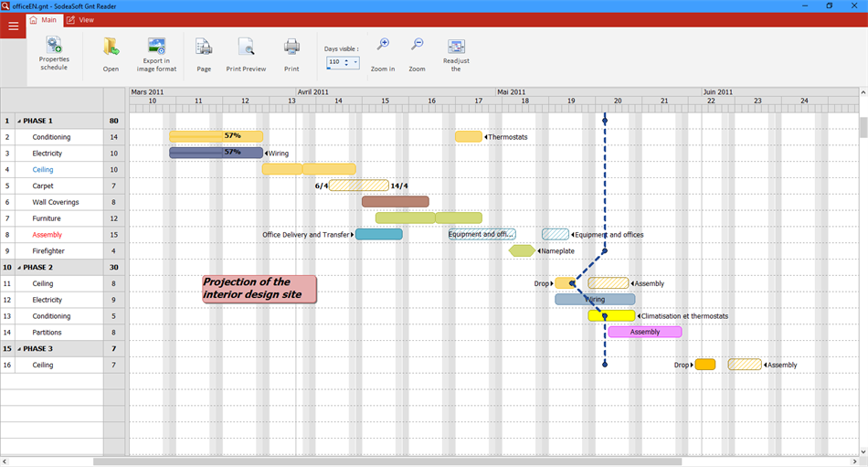Click the left scroll arrow at bottom
This screenshot has height=467, width=868.
click(5, 462)
